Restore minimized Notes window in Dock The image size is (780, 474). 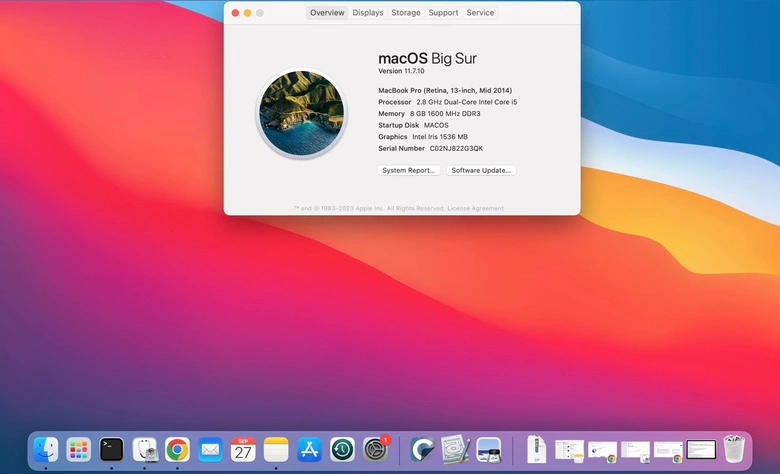tap(570, 451)
